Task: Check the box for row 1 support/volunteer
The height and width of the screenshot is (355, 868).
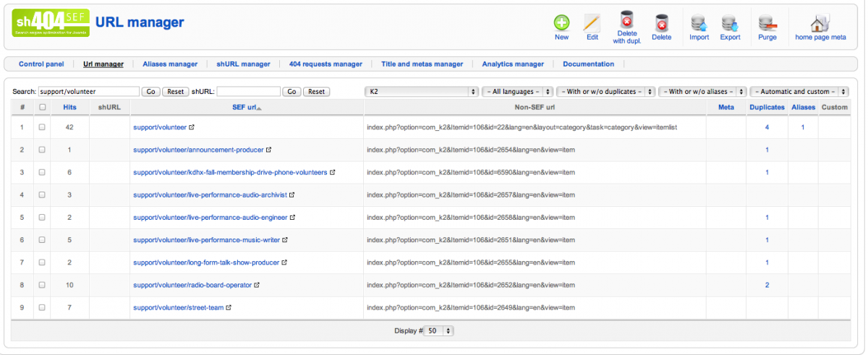Action: [x=42, y=127]
